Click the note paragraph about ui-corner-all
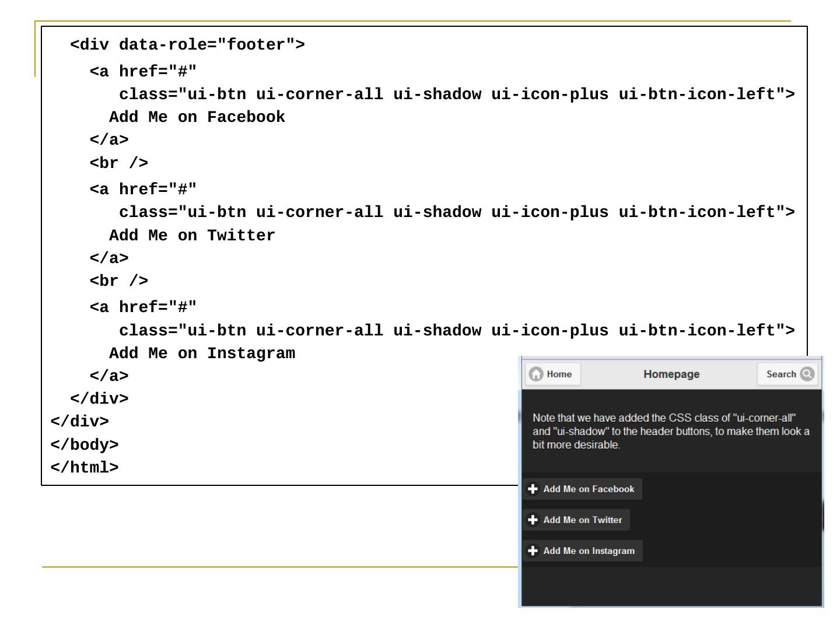The image size is (840, 630). (x=671, y=432)
